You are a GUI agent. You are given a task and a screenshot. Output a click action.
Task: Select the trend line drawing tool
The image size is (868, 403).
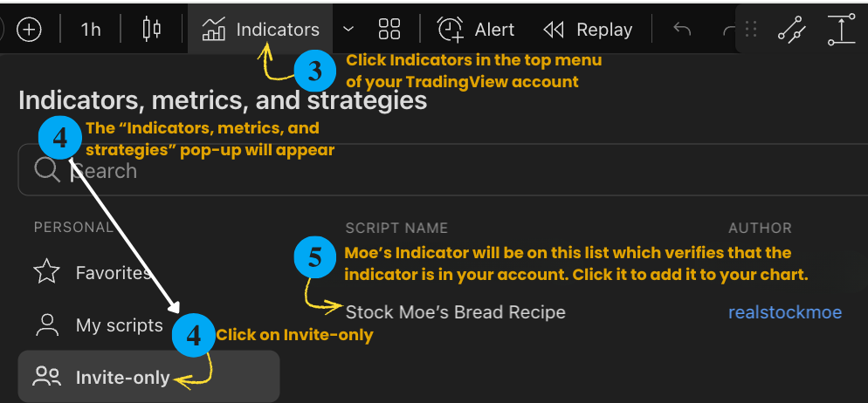[x=791, y=30]
